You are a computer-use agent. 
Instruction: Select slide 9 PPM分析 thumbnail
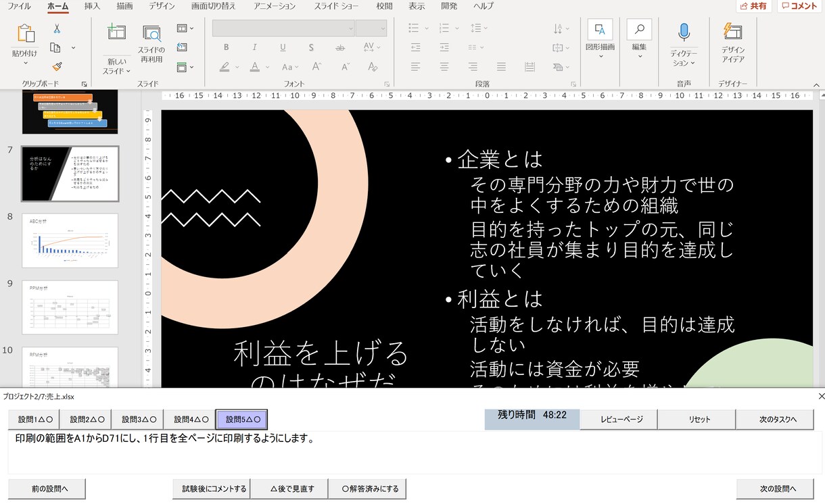click(70, 307)
